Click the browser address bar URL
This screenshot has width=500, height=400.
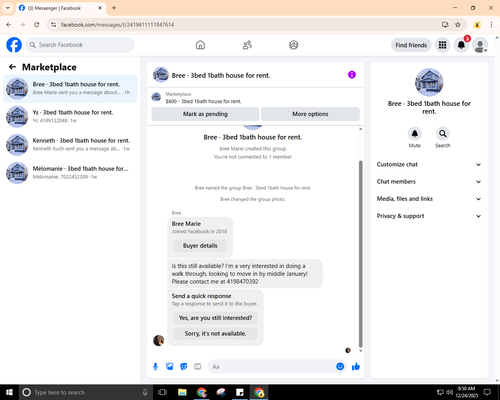coord(117,25)
